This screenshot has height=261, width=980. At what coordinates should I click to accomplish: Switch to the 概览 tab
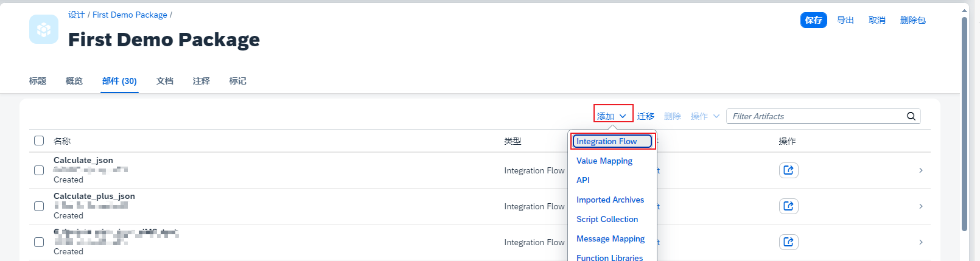[74, 81]
